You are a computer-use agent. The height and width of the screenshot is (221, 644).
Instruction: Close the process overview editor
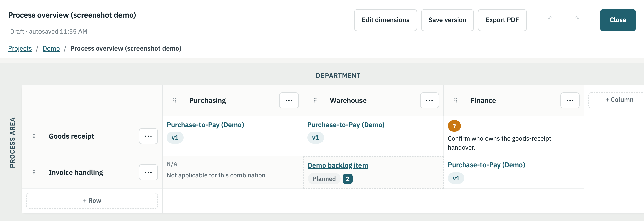pyautogui.click(x=618, y=20)
